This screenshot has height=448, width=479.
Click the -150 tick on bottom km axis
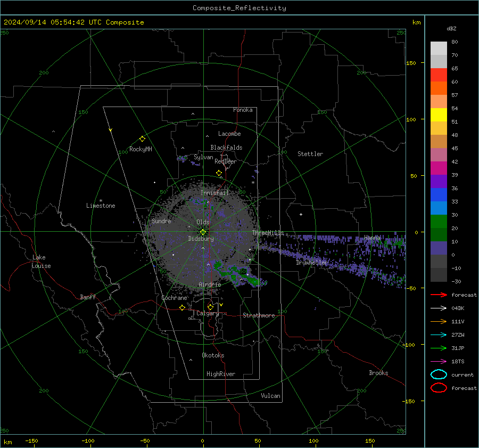(x=31, y=441)
